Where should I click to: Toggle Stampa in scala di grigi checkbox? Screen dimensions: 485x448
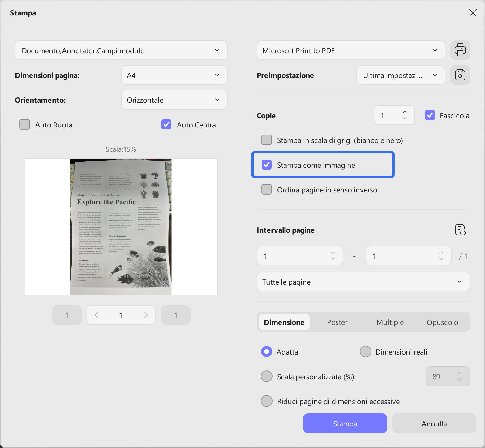click(267, 140)
